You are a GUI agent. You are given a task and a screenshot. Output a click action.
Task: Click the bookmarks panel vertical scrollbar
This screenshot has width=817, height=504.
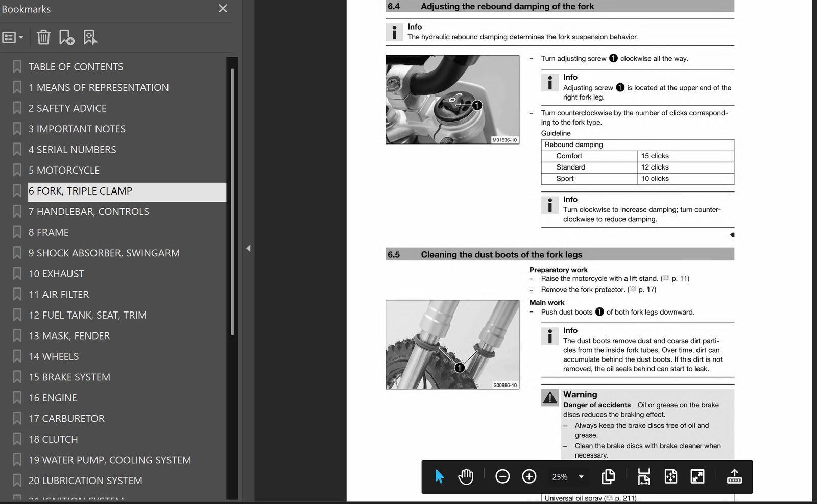pos(232,202)
